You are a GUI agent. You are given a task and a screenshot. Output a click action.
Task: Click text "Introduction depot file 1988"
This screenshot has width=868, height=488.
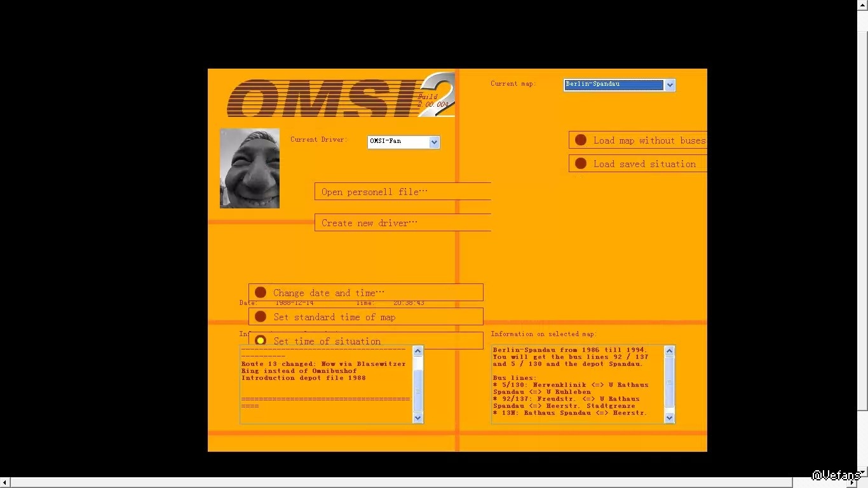click(304, 378)
